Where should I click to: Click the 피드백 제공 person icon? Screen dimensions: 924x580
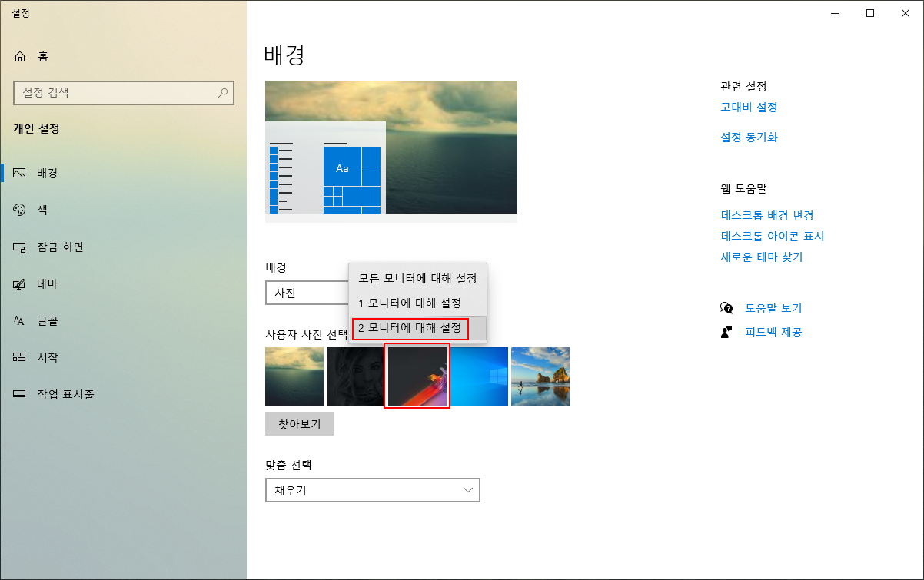726,332
